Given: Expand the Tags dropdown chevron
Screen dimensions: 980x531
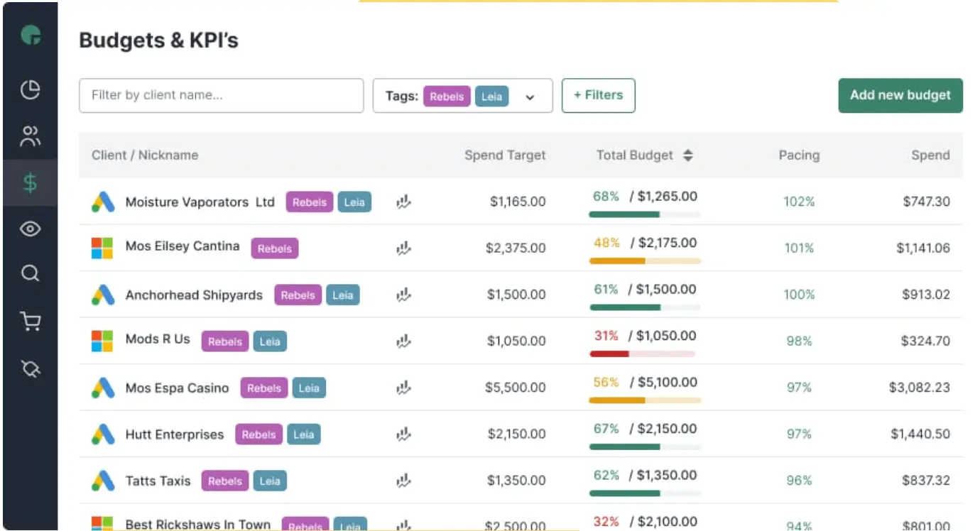Looking at the screenshot, I should [x=530, y=98].
